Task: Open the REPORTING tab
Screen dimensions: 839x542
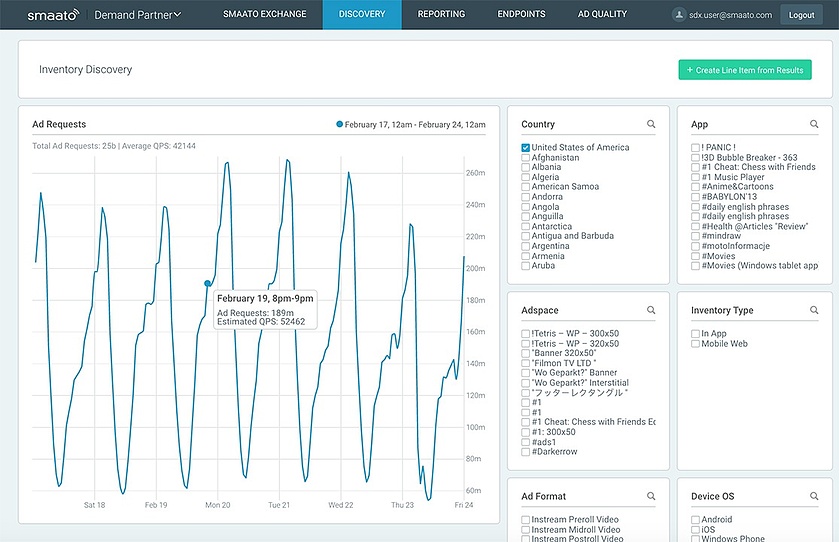Action: tap(441, 14)
